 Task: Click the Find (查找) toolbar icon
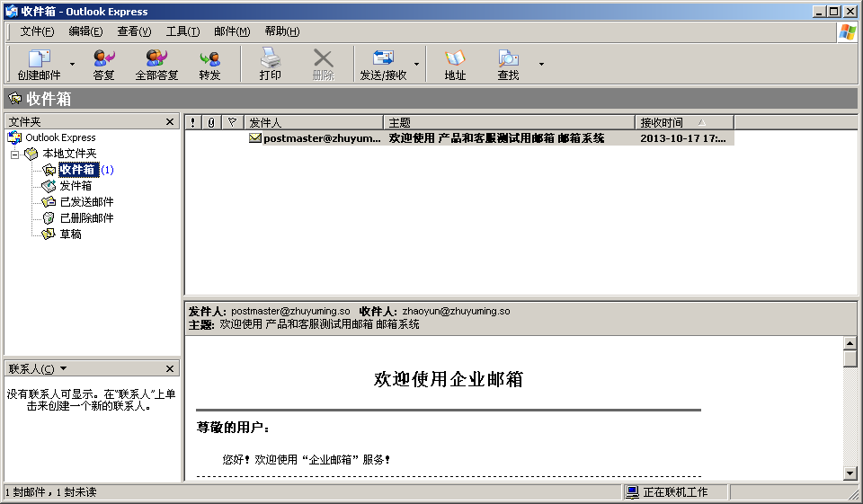[x=508, y=59]
